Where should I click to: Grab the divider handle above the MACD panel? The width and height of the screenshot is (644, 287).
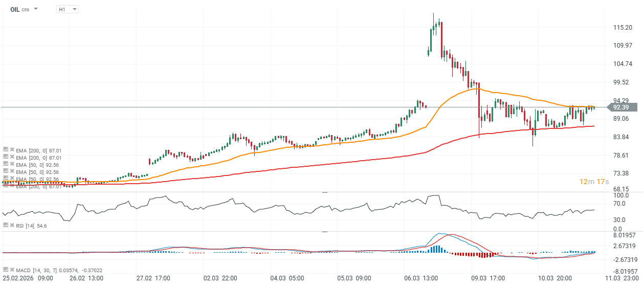(x=324, y=232)
